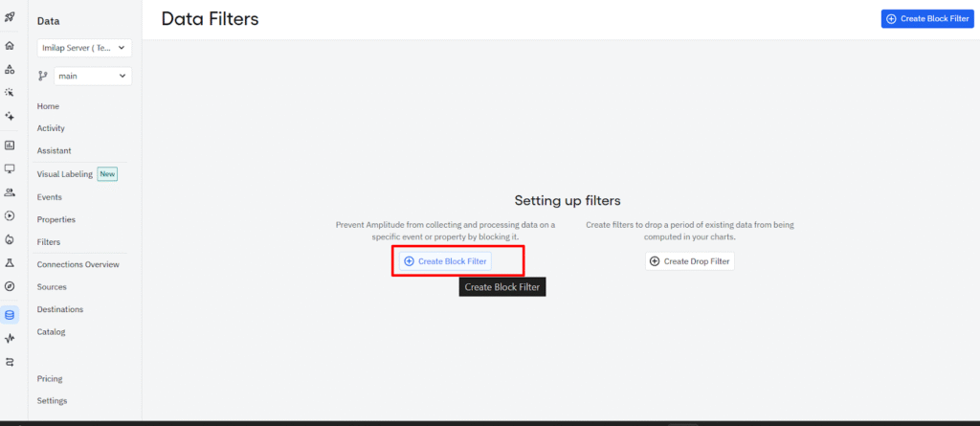Screen dimensions: 980x426
Task: Open the main branch dropdown
Action: (93, 76)
